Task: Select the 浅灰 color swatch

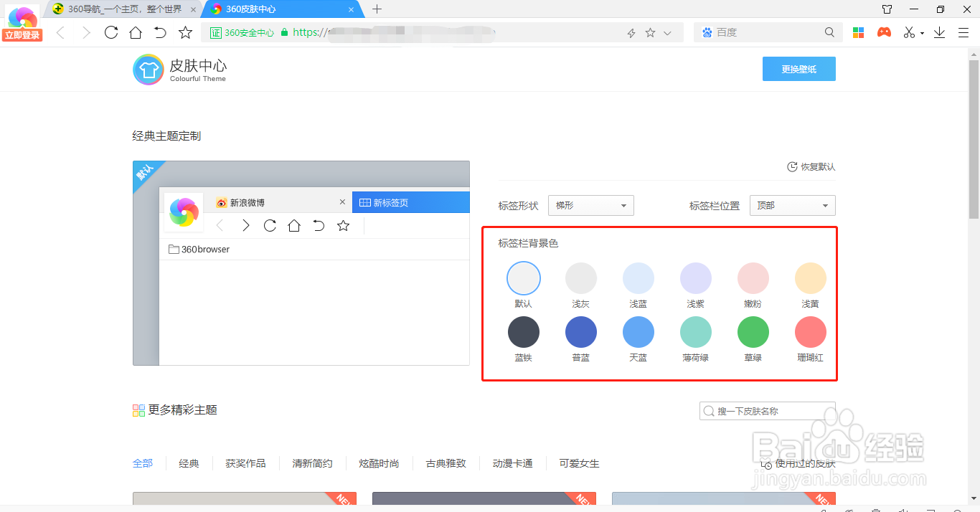Action: pyautogui.click(x=581, y=278)
